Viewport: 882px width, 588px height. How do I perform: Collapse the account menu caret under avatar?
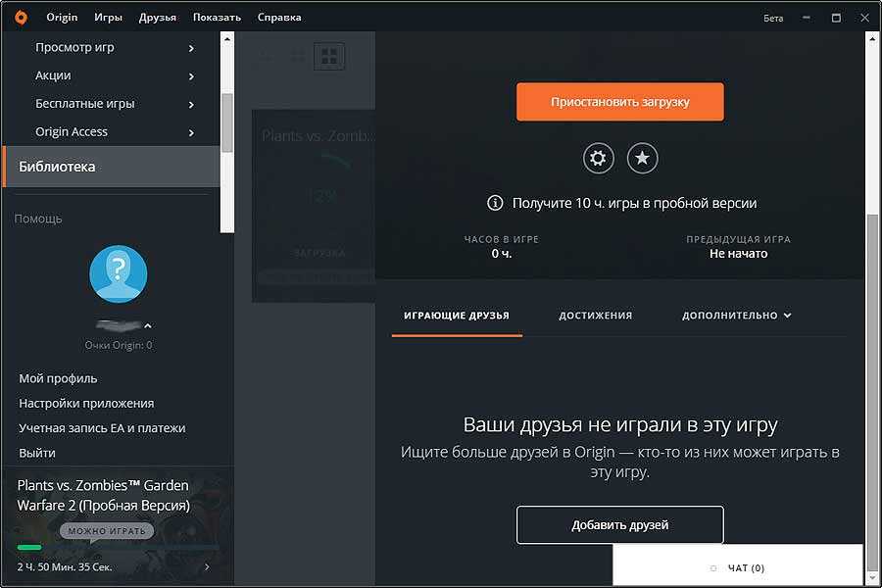point(147,325)
